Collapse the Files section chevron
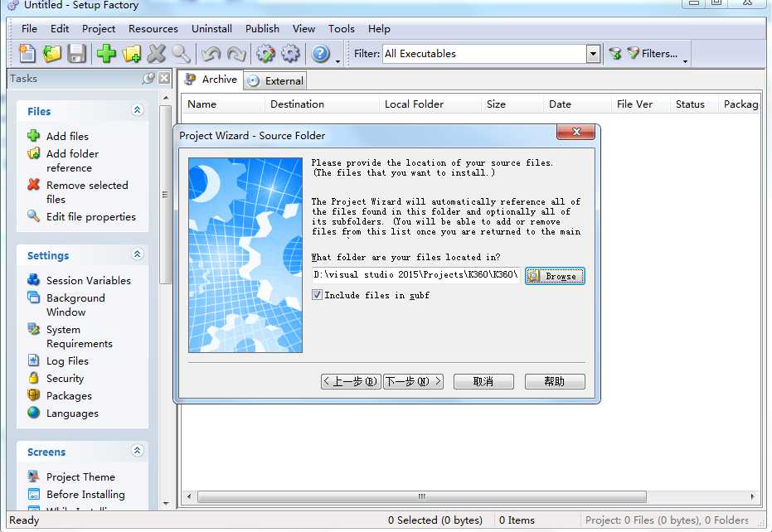This screenshot has height=532, width=772. point(138,109)
